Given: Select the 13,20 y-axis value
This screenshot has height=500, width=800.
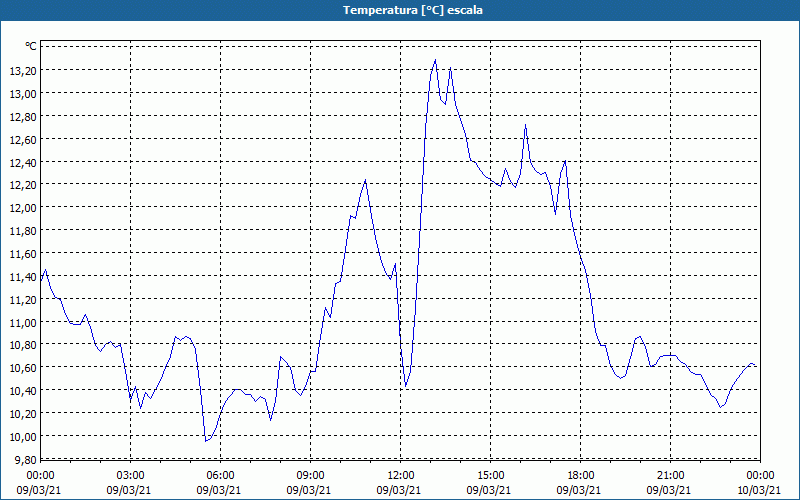Looking at the screenshot, I should (23, 71).
